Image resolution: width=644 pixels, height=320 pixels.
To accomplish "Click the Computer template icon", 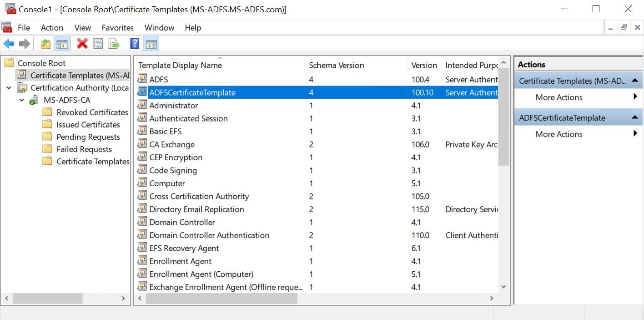I will pos(142,183).
